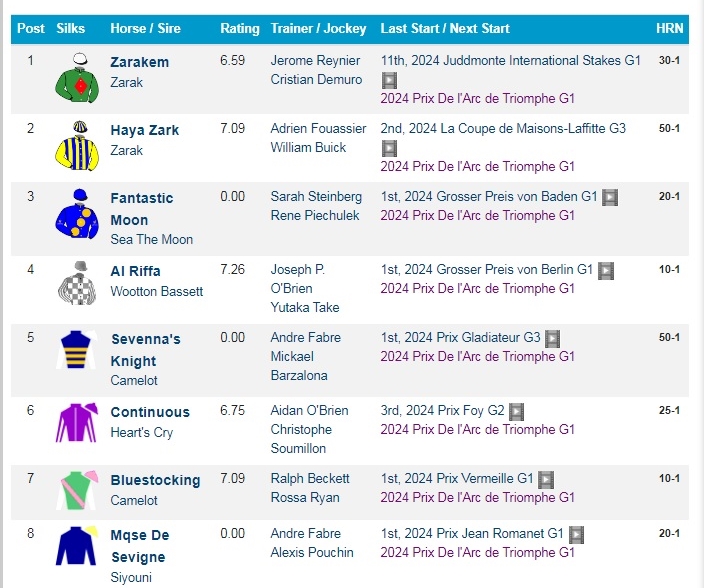Click Zarakem's next start Arc de Triomphe link

[x=477, y=99]
